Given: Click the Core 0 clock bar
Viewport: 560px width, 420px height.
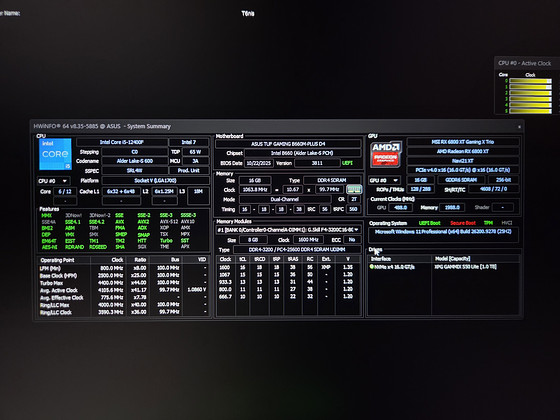Looking at the screenshot, I should 530,81.
